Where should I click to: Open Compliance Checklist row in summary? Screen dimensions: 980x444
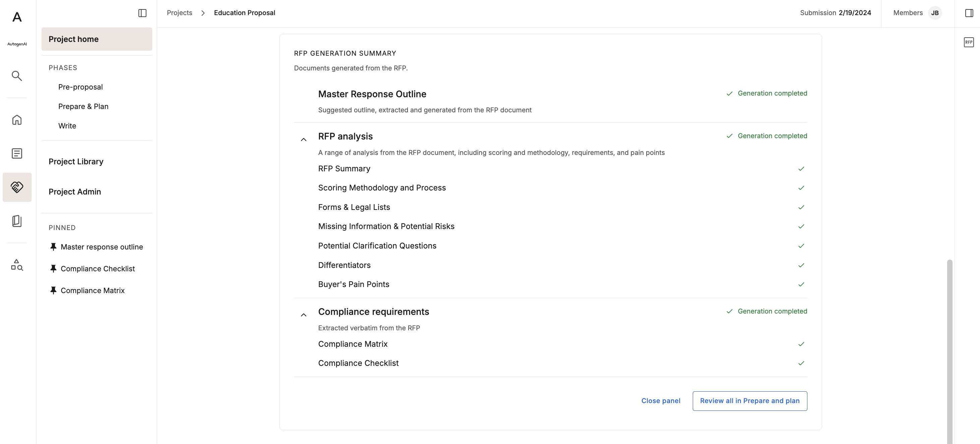click(x=562, y=363)
